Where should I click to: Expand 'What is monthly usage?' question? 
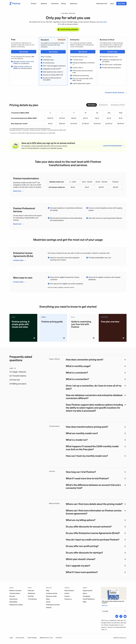[125, 366]
